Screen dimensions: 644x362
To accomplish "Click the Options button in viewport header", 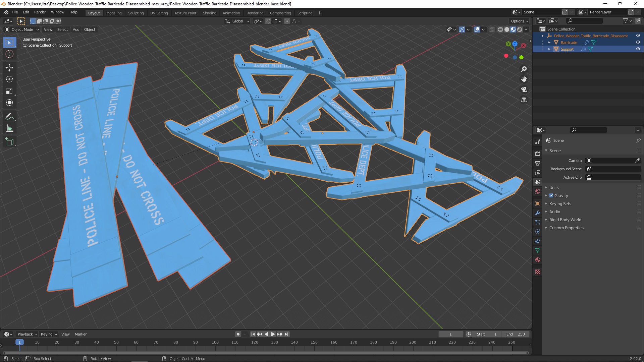I will (520, 21).
